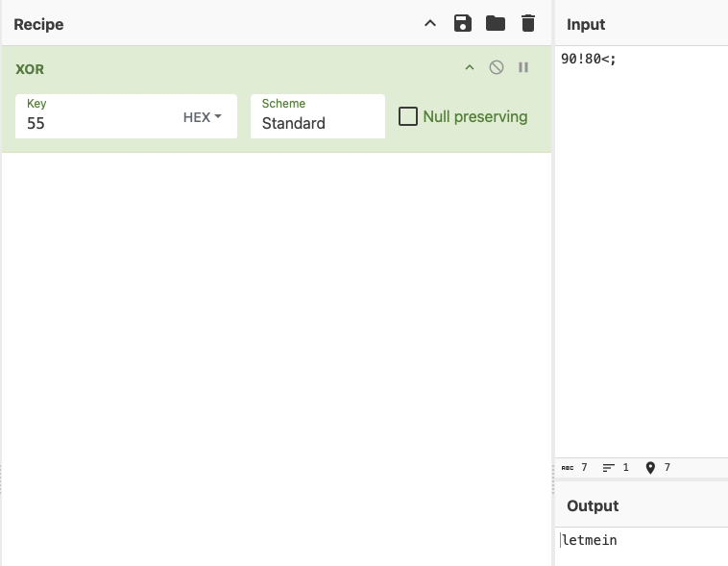Set breakpoint on the XOR operation
The width and height of the screenshot is (728, 566).
point(523,67)
